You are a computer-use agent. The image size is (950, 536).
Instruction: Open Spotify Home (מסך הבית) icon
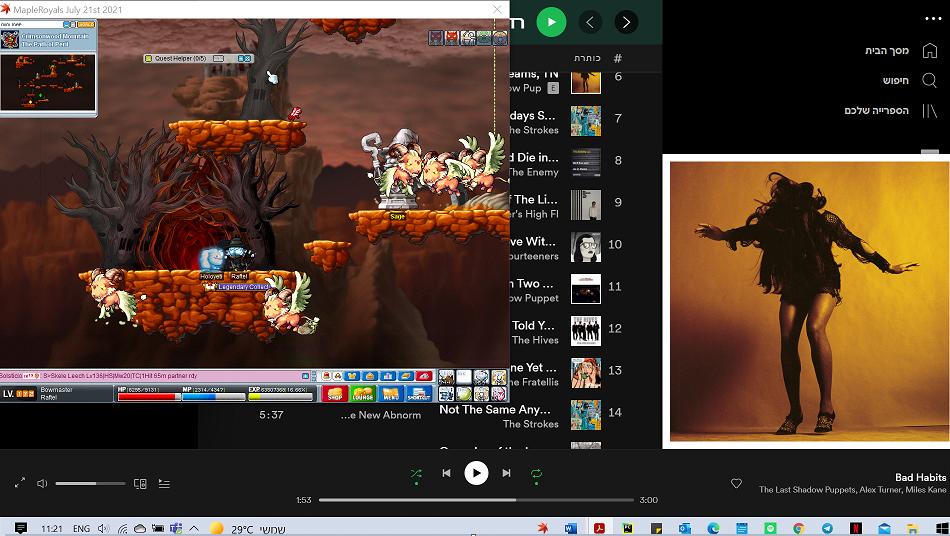(929, 50)
